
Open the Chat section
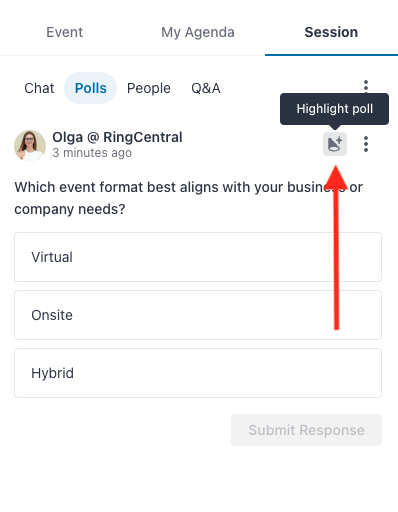pyautogui.click(x=39, y=88)
